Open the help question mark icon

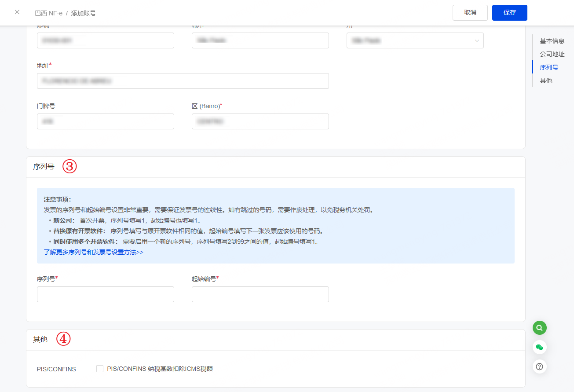[x=540, y=366]
